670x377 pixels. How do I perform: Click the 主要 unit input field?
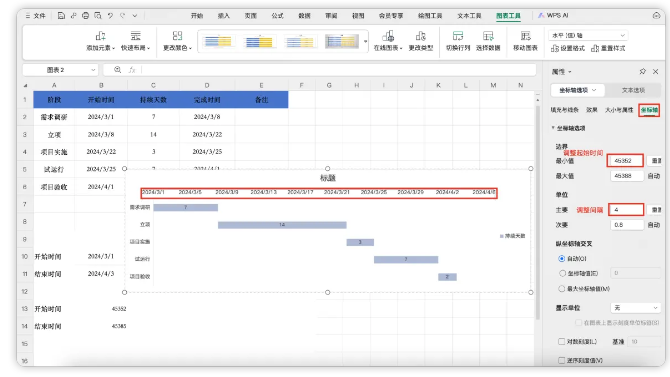[x=626, y=209]
